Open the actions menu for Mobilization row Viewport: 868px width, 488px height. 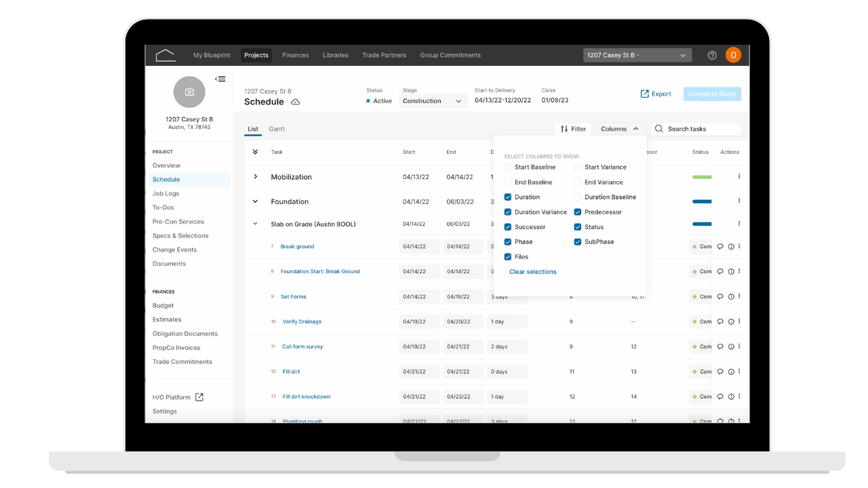coord(738,176)
